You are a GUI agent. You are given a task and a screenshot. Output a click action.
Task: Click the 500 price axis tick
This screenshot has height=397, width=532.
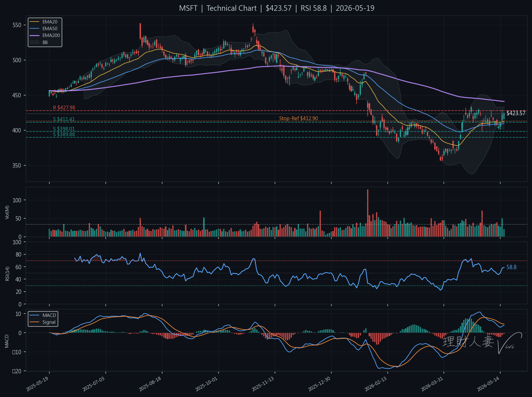[17, 60]
